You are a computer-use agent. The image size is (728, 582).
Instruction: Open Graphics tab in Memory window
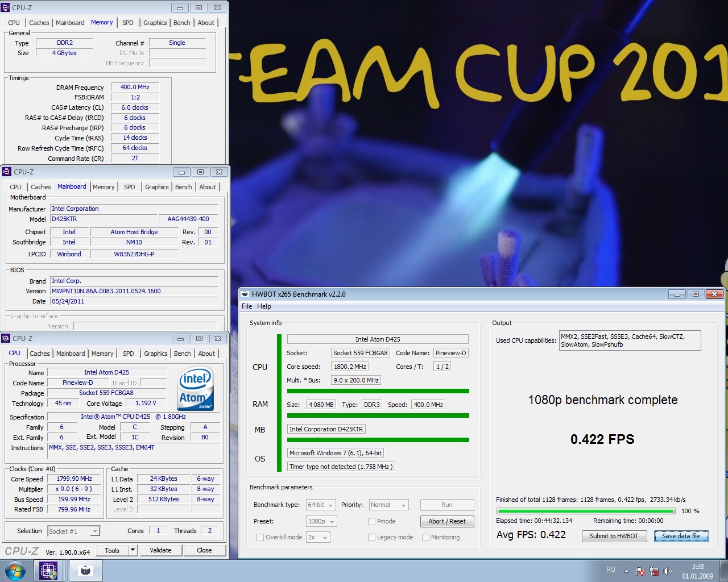tap(155, 23)
